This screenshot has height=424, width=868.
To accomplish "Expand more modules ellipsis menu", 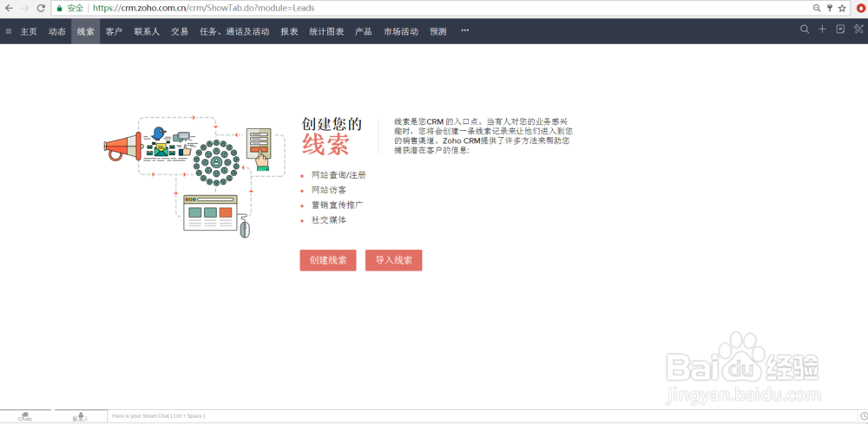I will [465, 30].
